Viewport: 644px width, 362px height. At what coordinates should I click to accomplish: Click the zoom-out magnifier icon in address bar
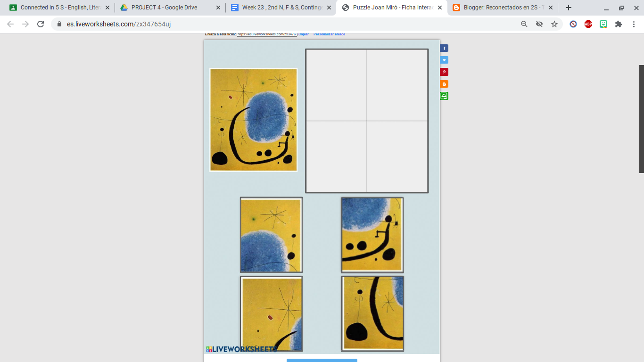524,24
